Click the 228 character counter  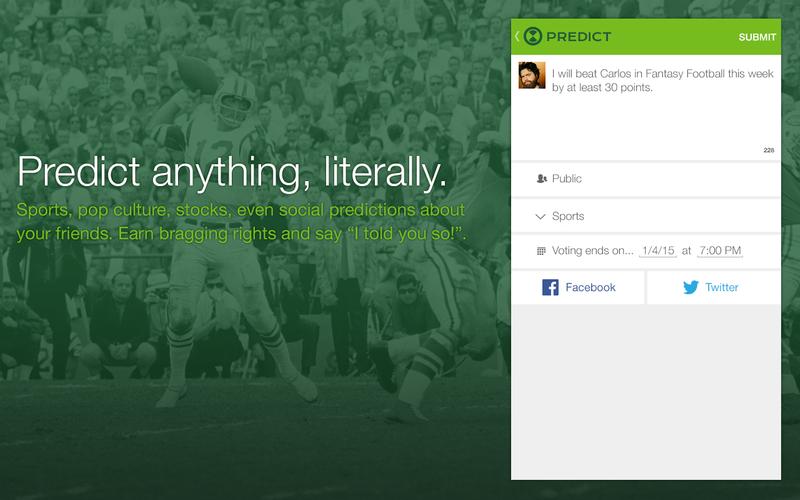pyautogui.click(x=768, y=150)
